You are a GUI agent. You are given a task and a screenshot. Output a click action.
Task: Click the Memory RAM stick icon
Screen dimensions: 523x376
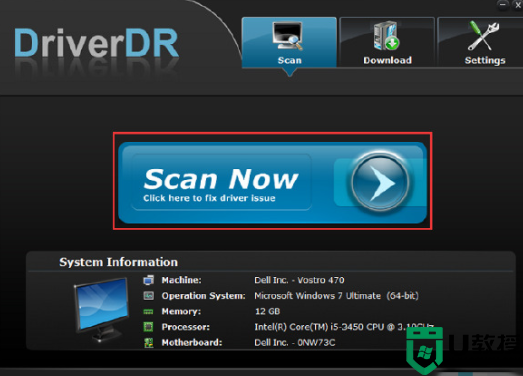pyautogui.click(x=148, y=312)
